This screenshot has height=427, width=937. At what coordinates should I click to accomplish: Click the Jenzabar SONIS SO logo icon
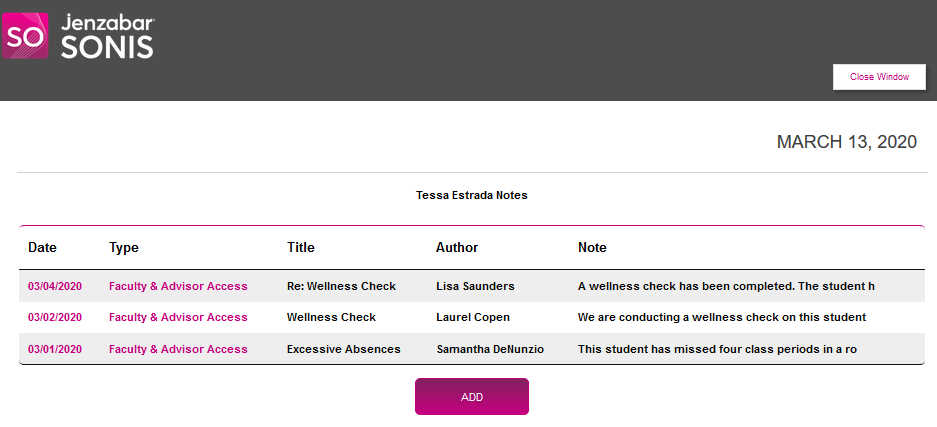[25, 35]
